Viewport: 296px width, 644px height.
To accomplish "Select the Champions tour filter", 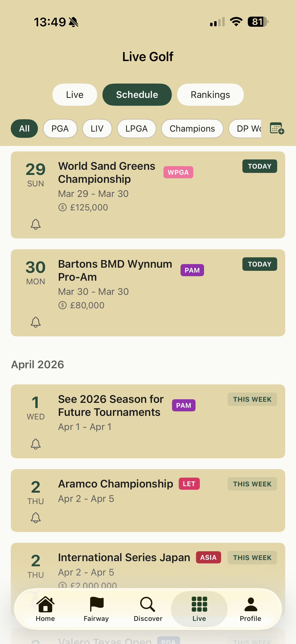I will [192, 128].
